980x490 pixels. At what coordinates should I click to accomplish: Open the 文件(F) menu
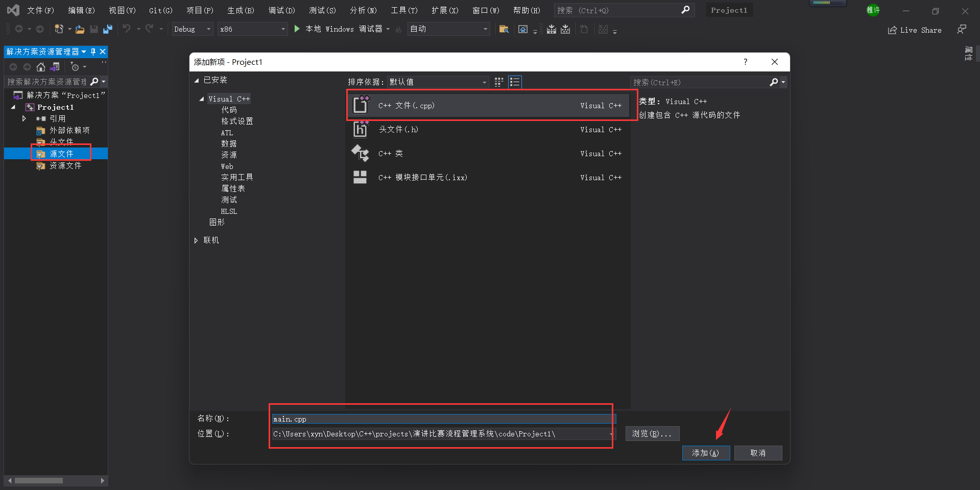coord(40,10)
